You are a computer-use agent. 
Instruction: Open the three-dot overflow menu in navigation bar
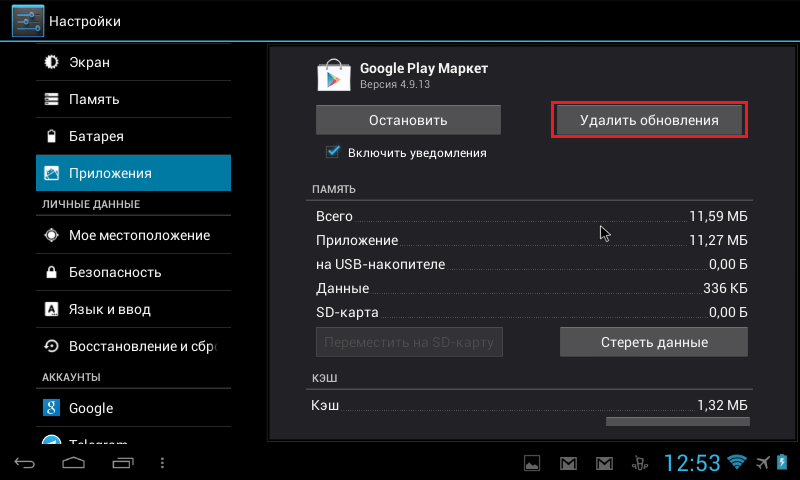click(x=162, y=463)
